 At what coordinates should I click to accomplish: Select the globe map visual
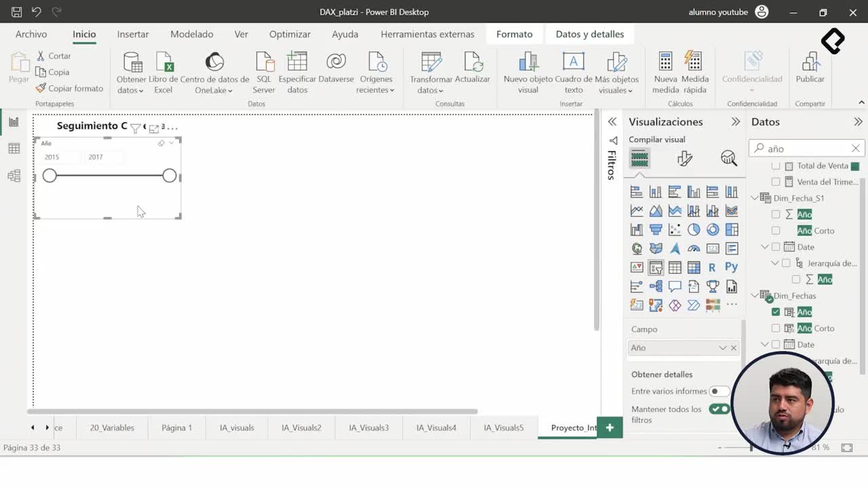point(636,249)
